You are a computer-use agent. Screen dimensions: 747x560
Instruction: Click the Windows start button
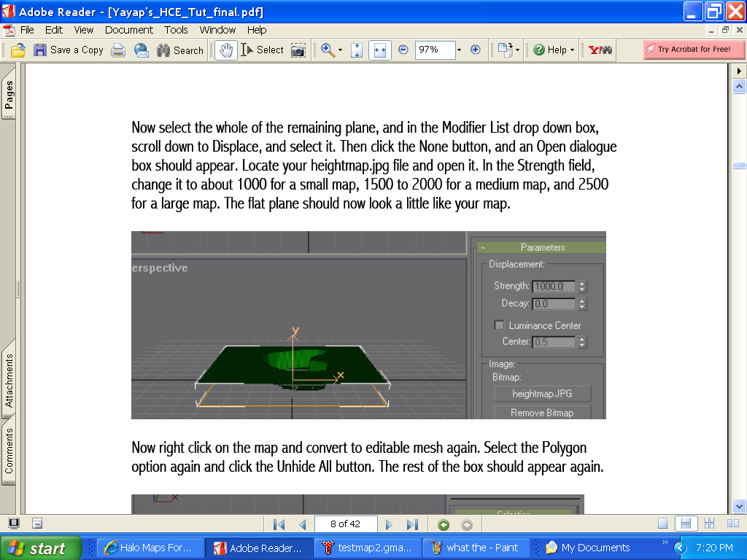[41, 548]
